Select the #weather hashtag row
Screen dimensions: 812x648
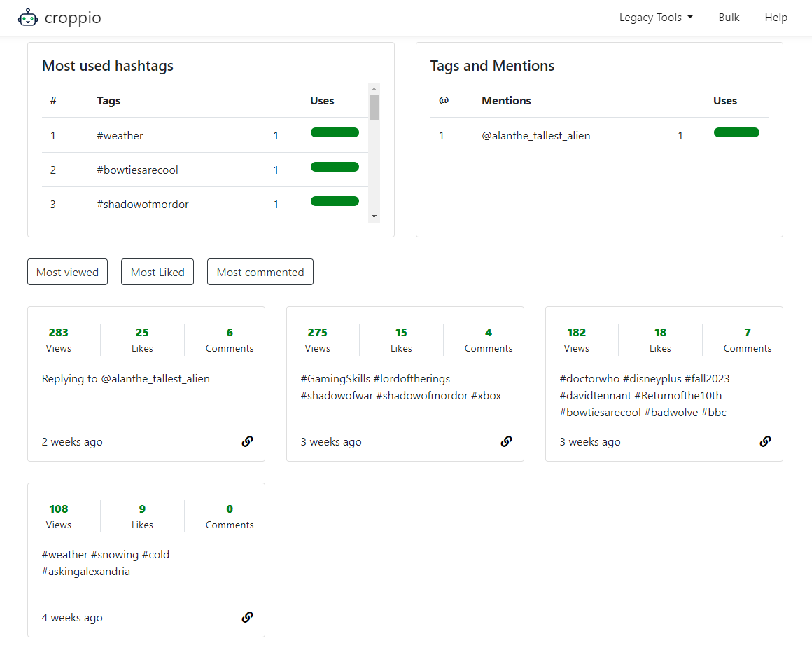205,135
